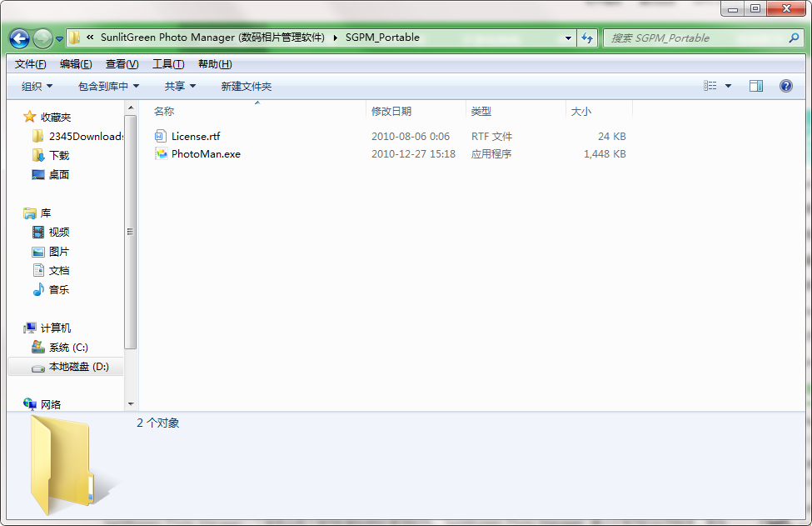Screen dimensions: 812x526
Task: Click the 2 个对象 status text
Action: pyautogui.click(x=158, y=423)
